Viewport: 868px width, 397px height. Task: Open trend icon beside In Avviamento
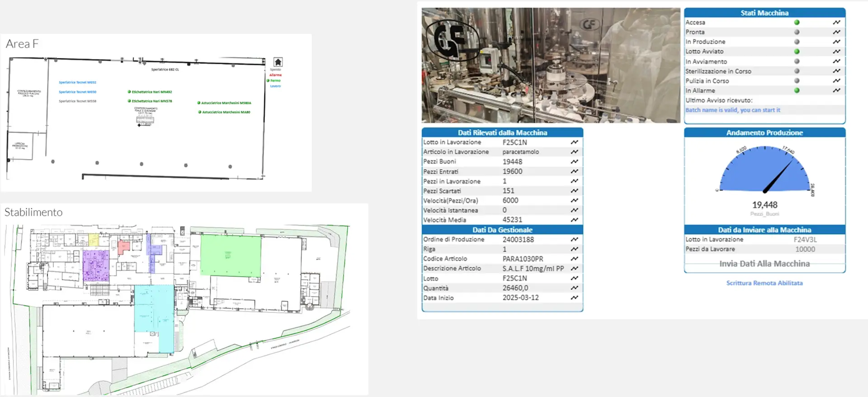[837, 61]
